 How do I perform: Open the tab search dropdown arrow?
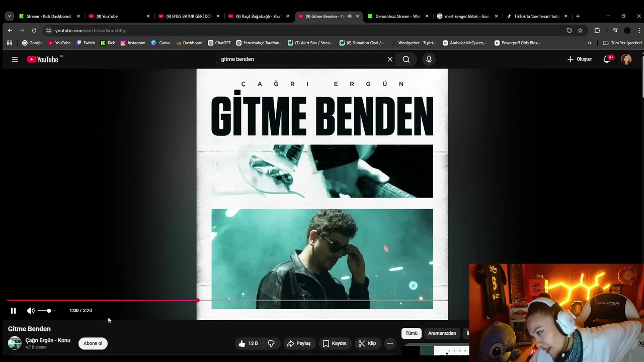pos(9,16)
